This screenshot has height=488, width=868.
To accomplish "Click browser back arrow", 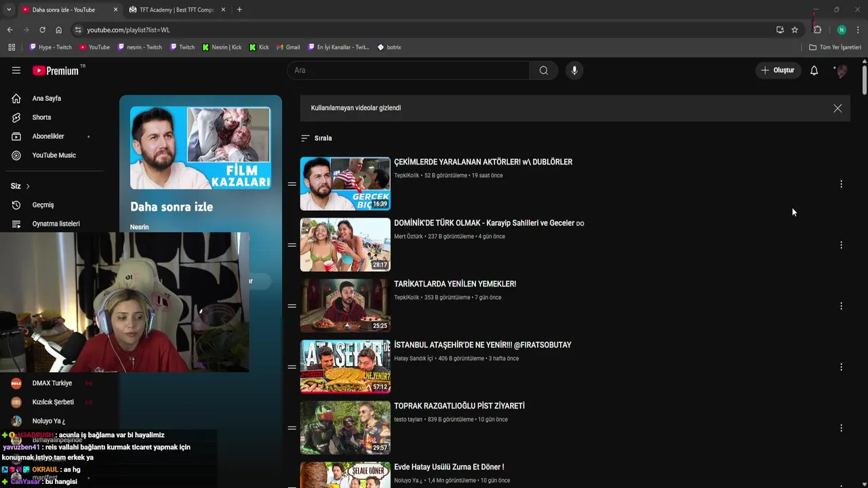I will point(9,30).
